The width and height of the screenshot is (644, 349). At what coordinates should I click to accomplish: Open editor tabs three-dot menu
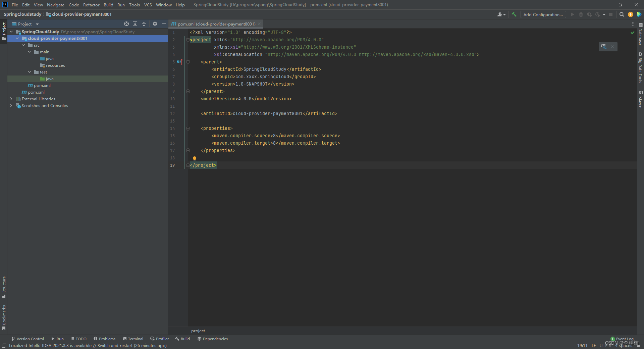pos(633,24)
